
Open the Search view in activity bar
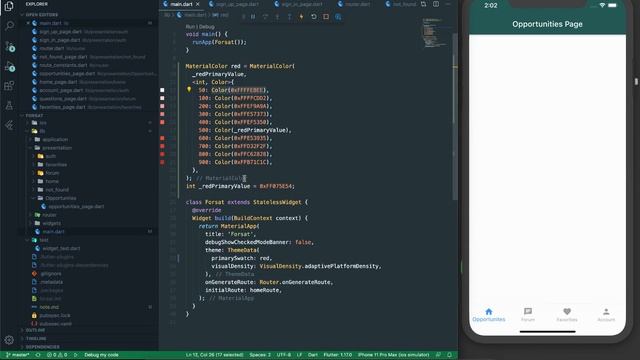point(9,26)
